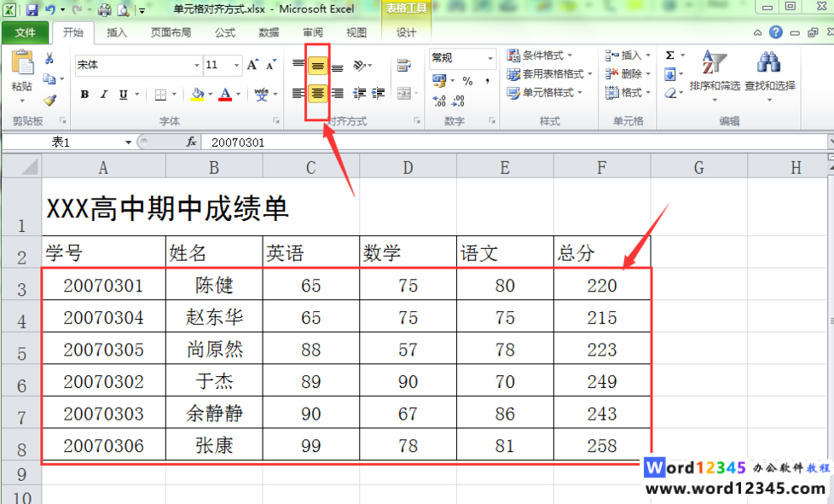
Task: Apply the yellow fill color bucket
Action: 197,95
